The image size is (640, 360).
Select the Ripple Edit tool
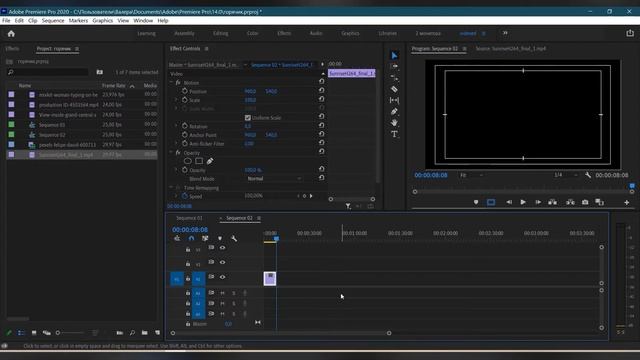pos(394,78)
